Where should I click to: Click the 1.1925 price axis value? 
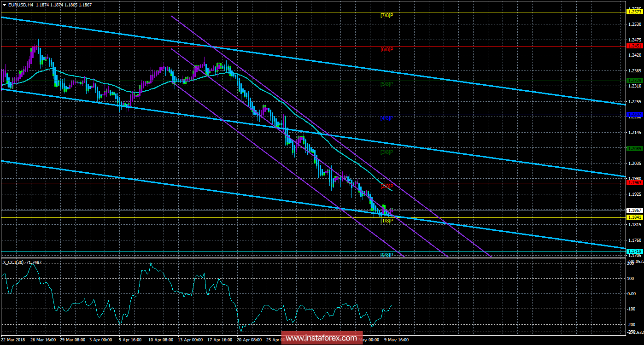(634, 194)
